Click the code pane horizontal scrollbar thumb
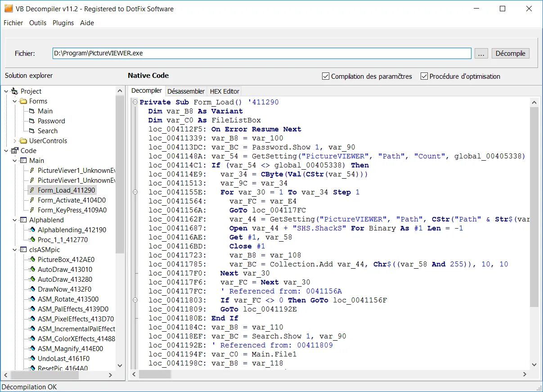The image size is (543, 392). pos(155,374)
